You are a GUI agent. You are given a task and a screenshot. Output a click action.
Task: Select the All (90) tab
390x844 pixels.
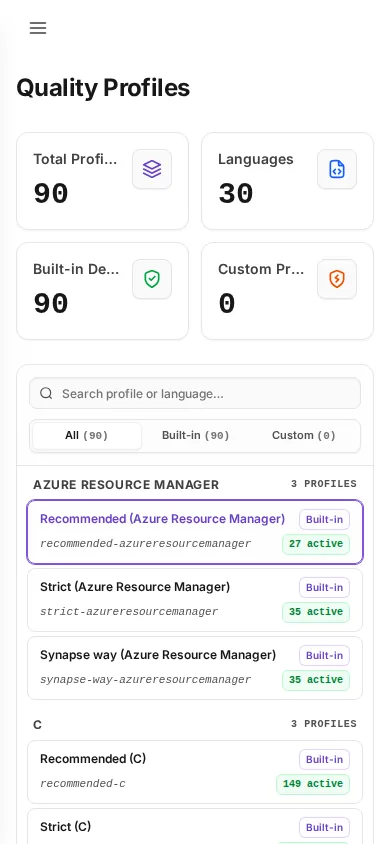coord(87,435)
